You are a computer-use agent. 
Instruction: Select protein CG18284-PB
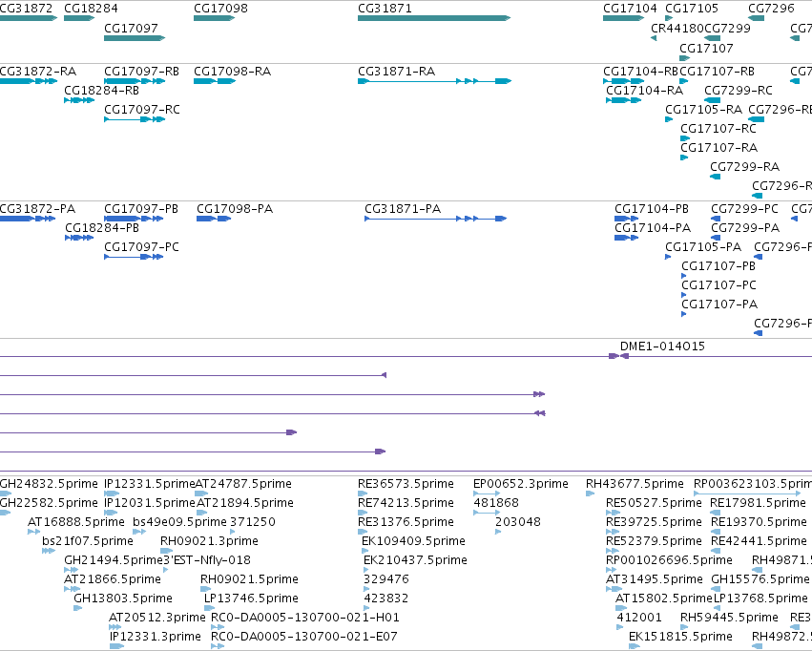coord(79,239)
